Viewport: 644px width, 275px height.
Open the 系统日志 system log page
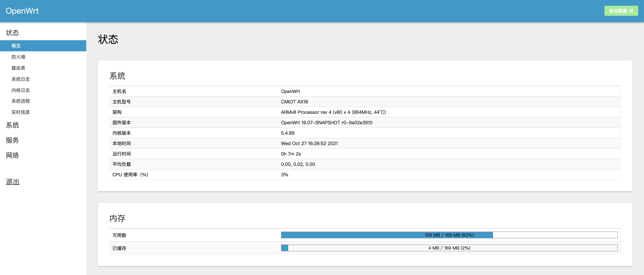pyautogui.click(x=20, y=79)
